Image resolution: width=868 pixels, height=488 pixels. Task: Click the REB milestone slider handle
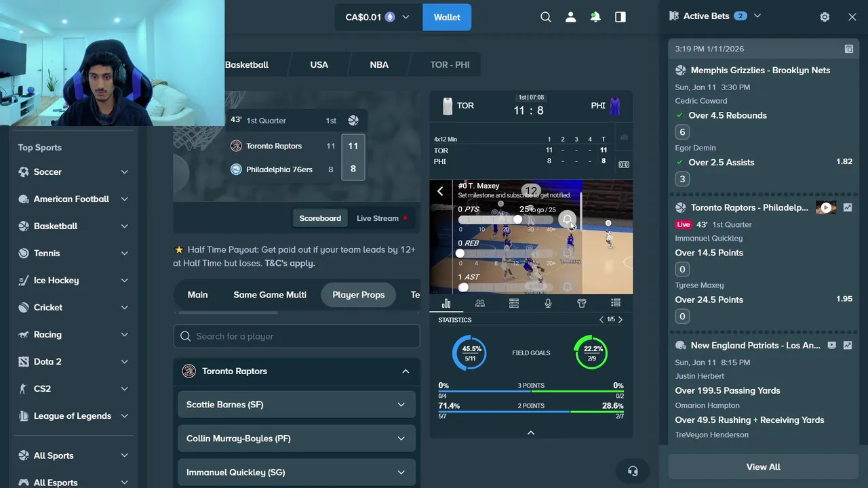point(460,253)
